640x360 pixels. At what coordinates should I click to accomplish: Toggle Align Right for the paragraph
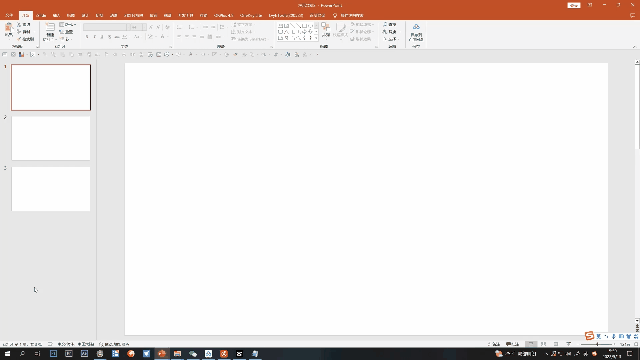point(194,37)
